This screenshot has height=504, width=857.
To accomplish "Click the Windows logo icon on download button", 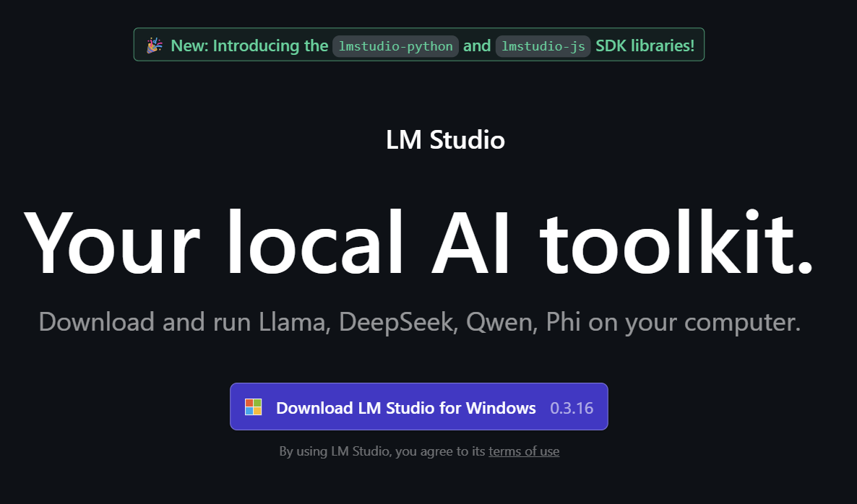I will pyautogui.click(x=253, y=407).
